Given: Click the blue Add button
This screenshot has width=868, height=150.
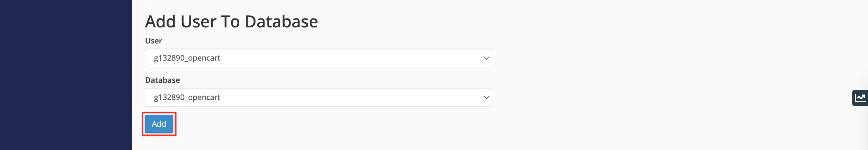Looking at the screenshot, I should [x=159, y=124].
